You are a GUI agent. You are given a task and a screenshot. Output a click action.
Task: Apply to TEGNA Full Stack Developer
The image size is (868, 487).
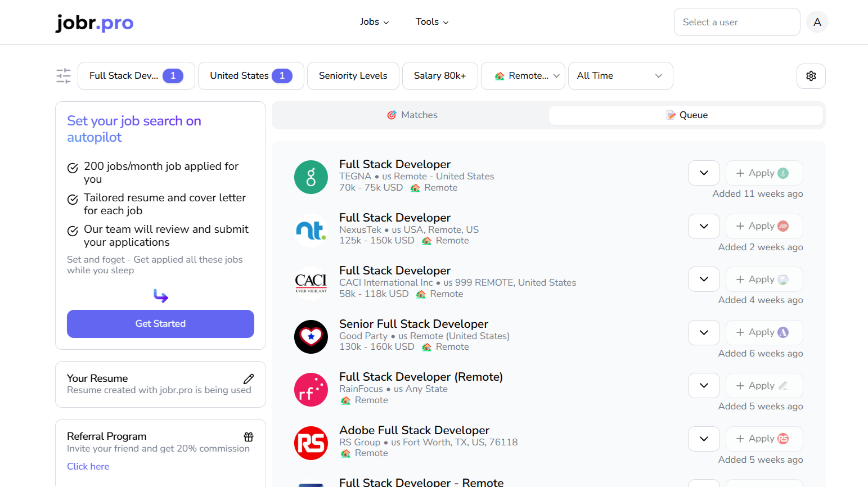764,173
